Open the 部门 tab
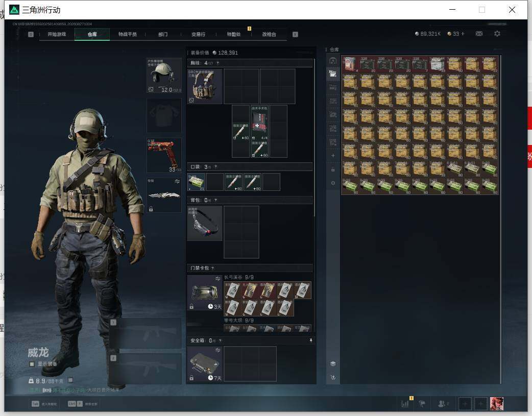This screenshot has width=532, height=416. pos(163,34)
